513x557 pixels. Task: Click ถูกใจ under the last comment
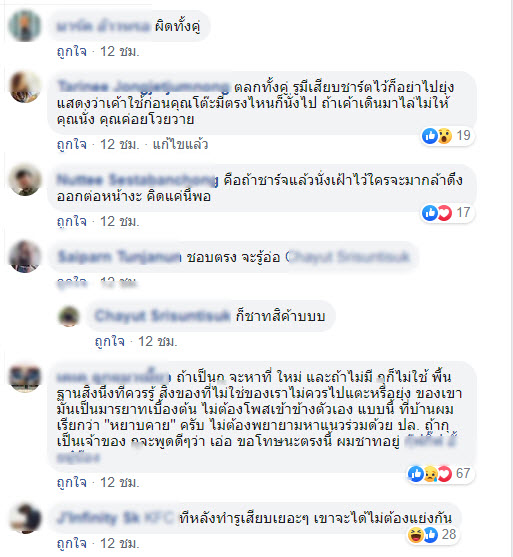tap(72, 544)
